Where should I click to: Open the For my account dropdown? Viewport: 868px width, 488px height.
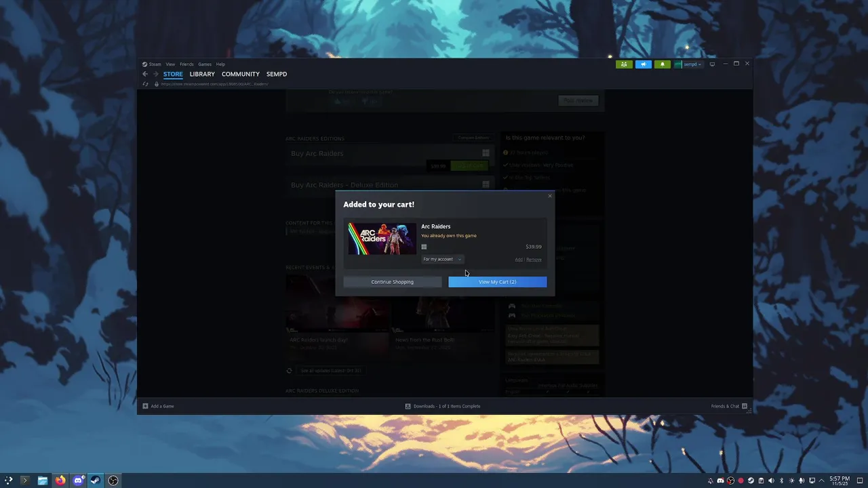click(x=442, y=259)
